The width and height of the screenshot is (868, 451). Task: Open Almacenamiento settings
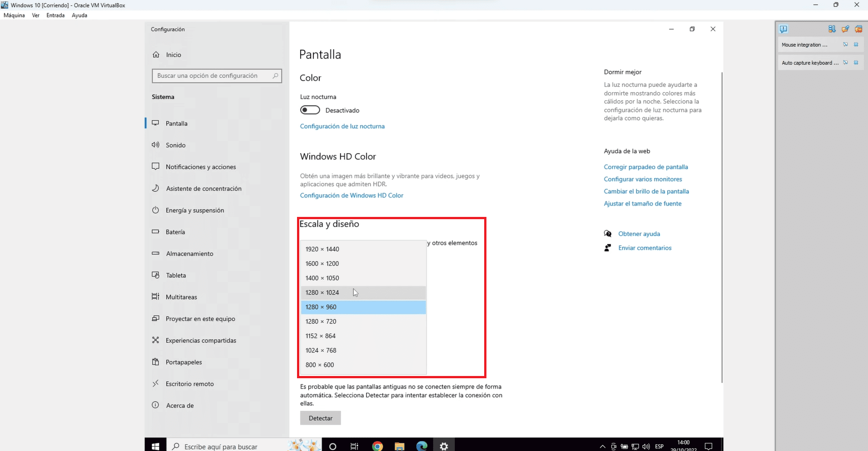189,253
